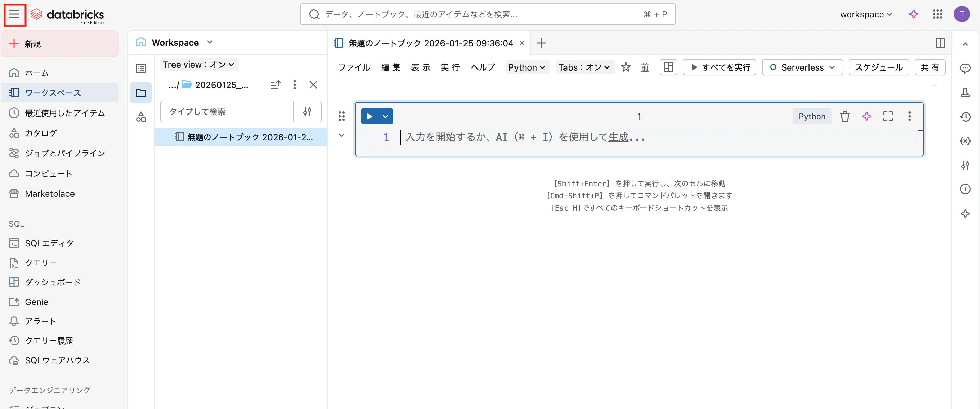
Task: Close the workspace browser panel with X
Action: pos(313,85)
